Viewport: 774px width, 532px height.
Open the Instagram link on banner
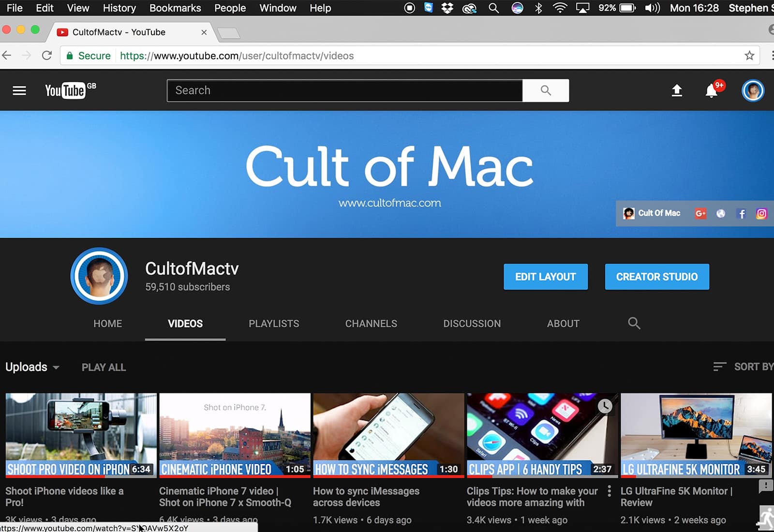click(x=761, y=214)
